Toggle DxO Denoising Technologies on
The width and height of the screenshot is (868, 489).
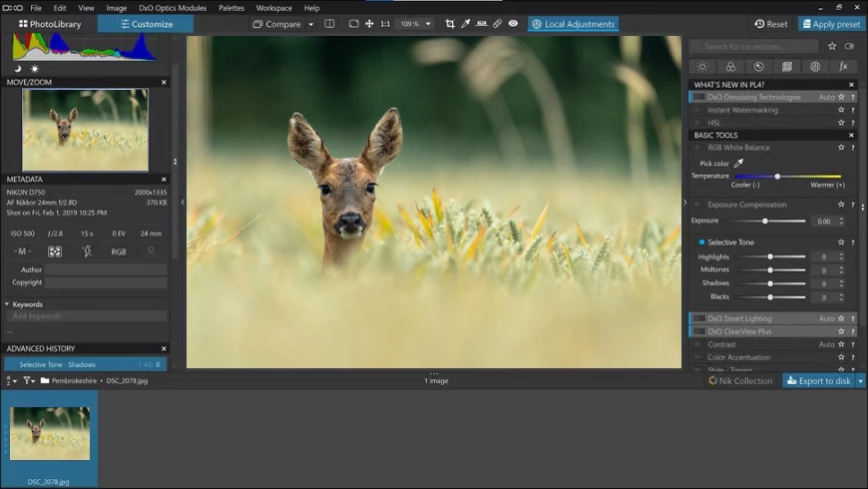[x=699, y=97]
